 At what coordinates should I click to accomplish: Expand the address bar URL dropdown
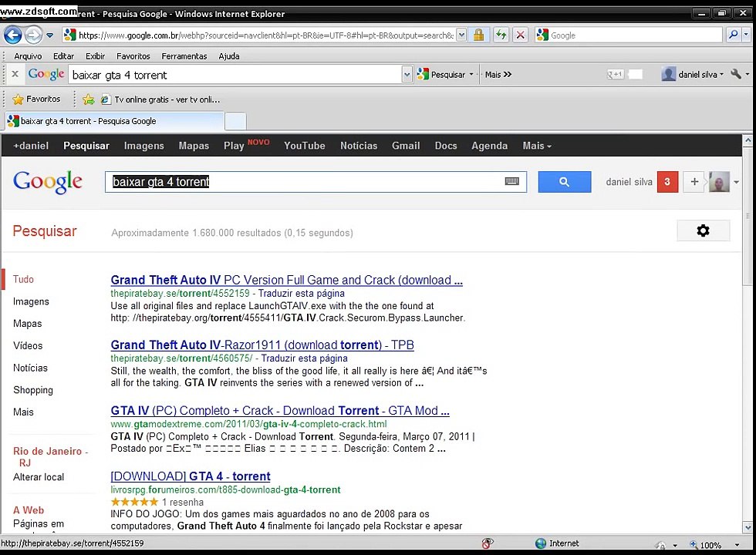coord(461,35)
